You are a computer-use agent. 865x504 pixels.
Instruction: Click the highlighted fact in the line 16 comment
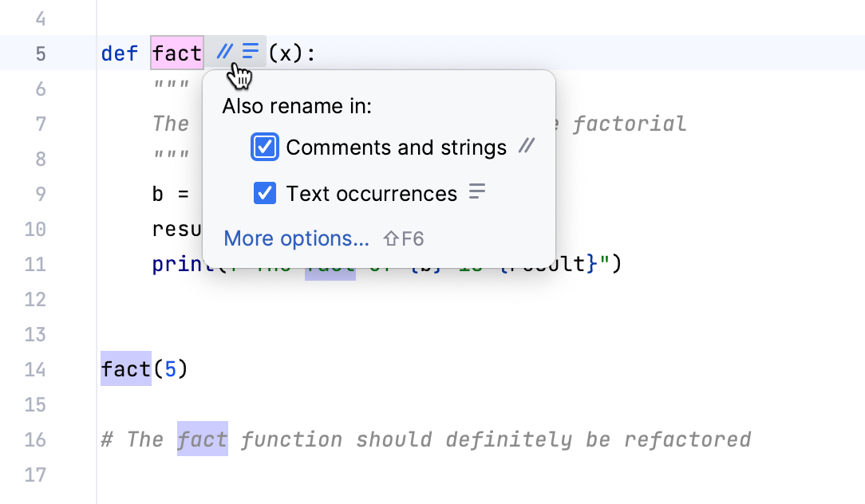(203, 439)
